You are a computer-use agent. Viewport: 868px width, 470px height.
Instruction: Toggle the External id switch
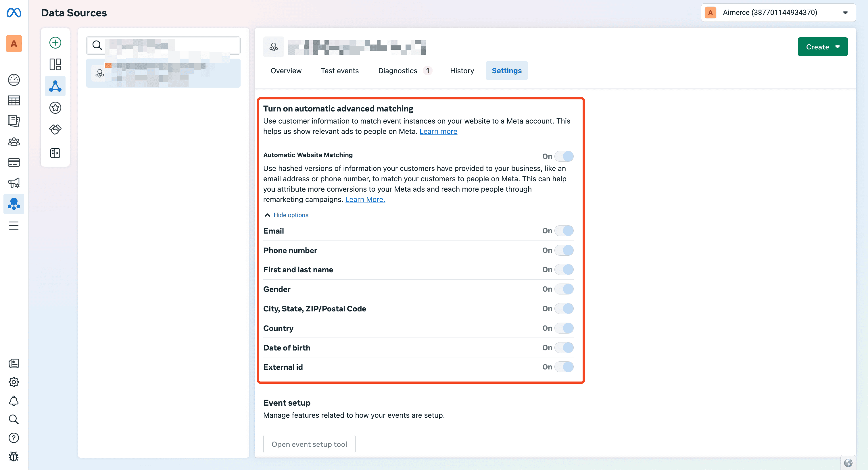pyautogui.click(x=564, y=367)
